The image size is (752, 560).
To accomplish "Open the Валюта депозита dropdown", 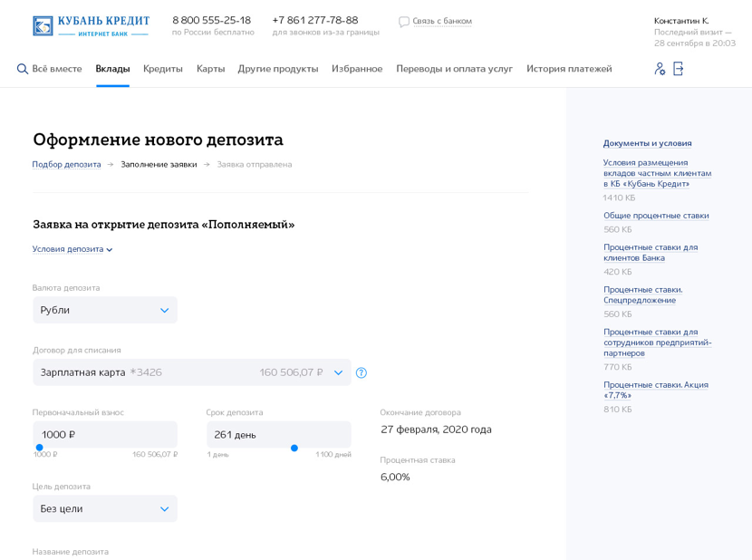I will pos(105,310).
